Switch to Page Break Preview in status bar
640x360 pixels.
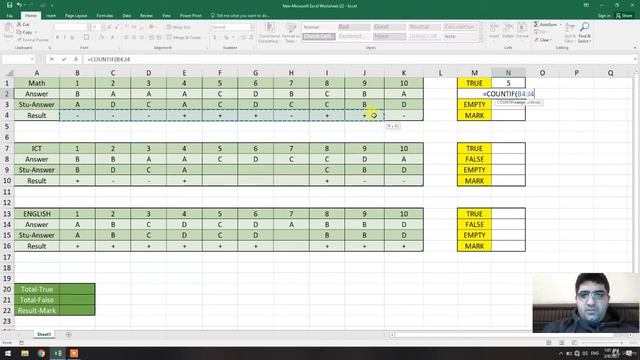(574, 342)
